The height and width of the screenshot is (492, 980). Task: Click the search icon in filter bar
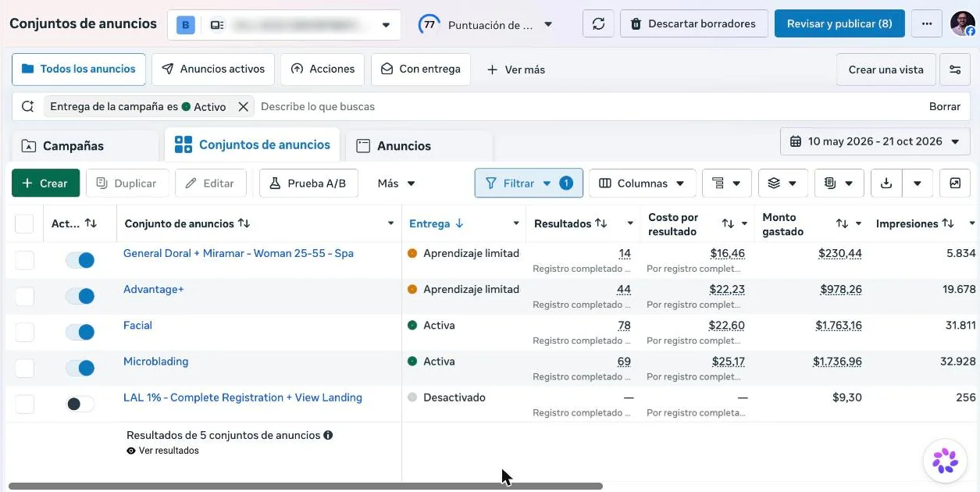point(27,107)
